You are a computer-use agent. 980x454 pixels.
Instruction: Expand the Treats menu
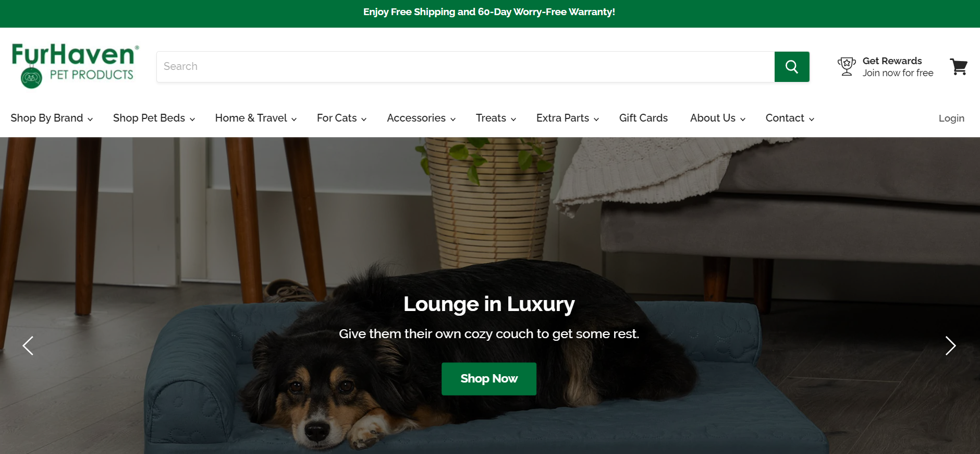coord(496,118)
